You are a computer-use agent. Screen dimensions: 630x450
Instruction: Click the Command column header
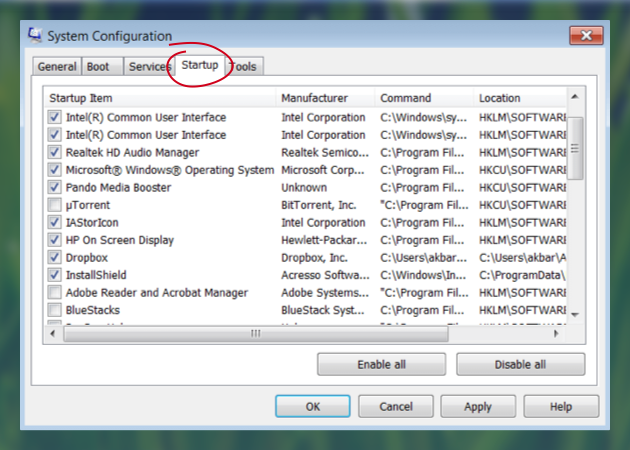pyautogui.click(x=424, y=98)
